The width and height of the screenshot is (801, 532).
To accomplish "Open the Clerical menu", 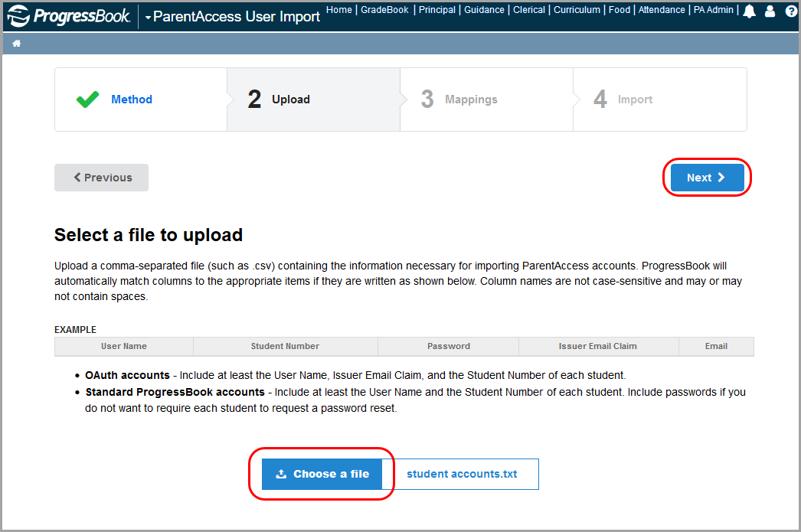I will pyautogui.click(x=529, y=10).
